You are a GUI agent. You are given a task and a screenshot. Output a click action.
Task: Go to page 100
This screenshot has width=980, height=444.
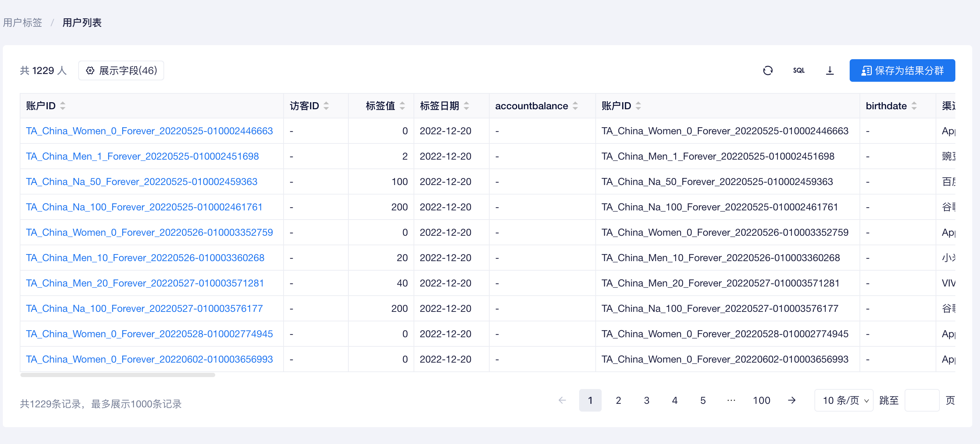[761, 400]
